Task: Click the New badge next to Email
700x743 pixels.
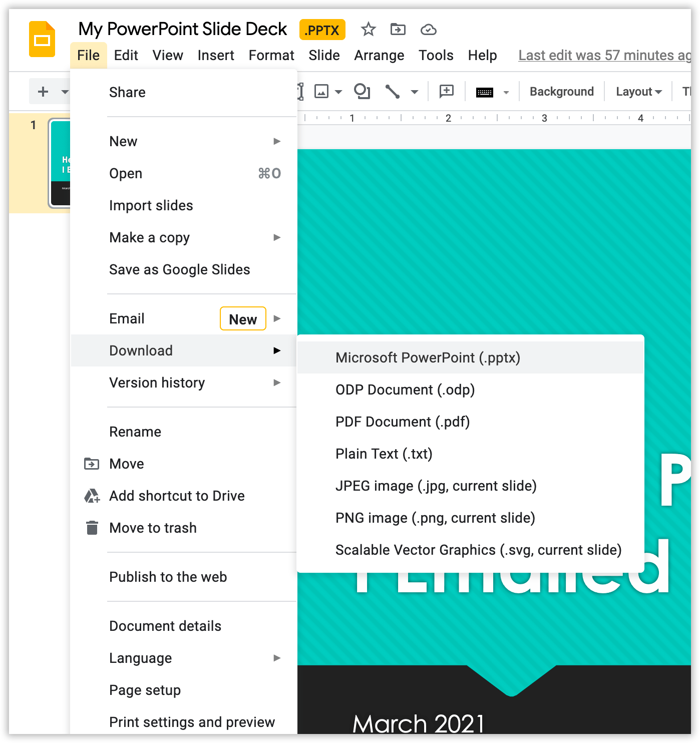Action: (x=243, y=319)
